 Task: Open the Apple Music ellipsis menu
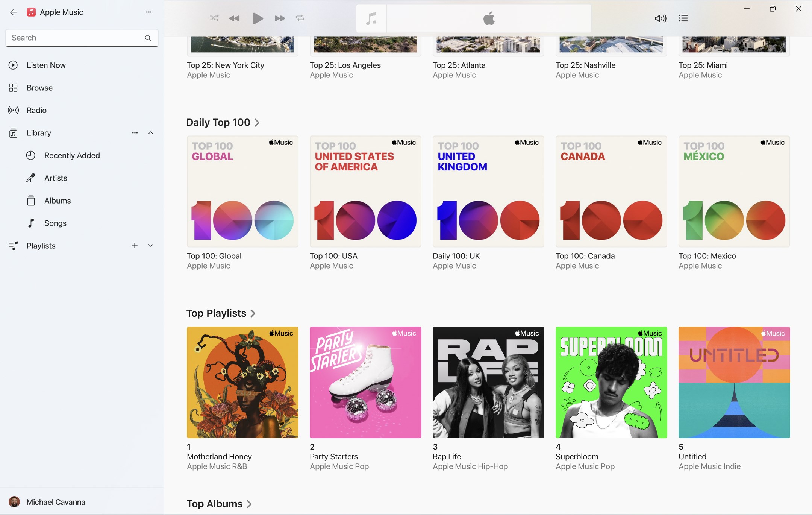(148, 12)
